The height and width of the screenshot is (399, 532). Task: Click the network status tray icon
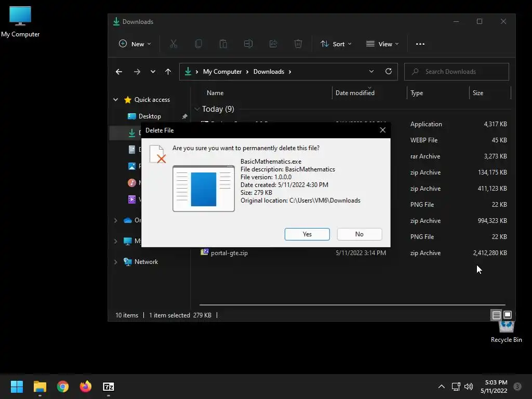[x=456, y=387]
